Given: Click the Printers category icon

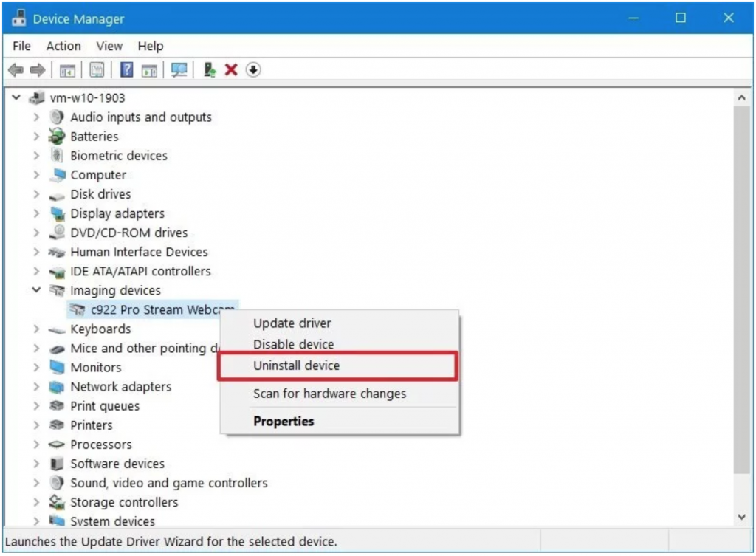Looking at the screenshot, I should [x=57, y=425].
